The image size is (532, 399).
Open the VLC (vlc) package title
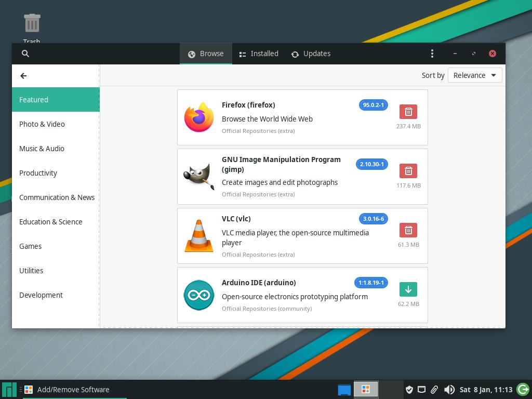pyautogui.click(x=236, y=219)
